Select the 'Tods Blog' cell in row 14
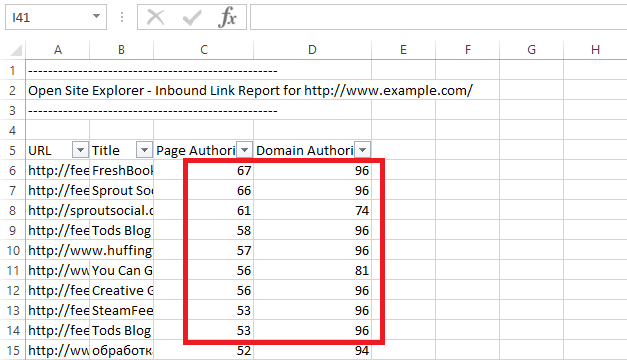 pos(122,330)
